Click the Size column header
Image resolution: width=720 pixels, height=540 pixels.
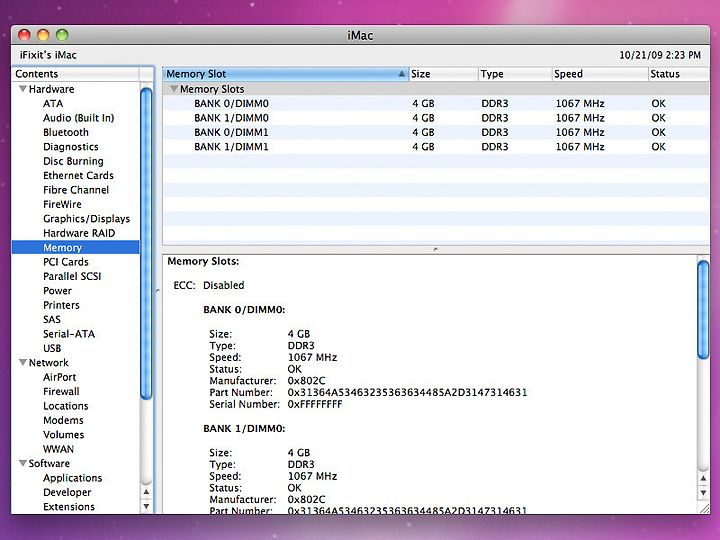point(443,74)
